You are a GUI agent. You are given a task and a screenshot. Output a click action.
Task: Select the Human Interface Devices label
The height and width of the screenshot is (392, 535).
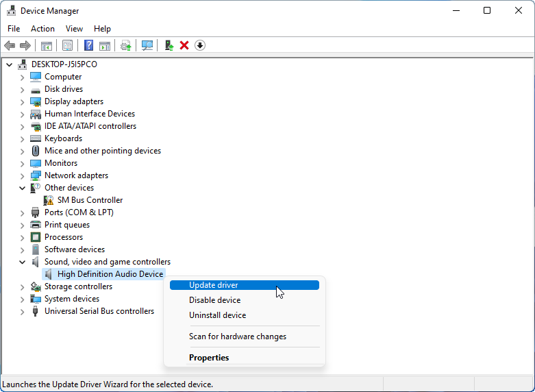coord(90,114)
